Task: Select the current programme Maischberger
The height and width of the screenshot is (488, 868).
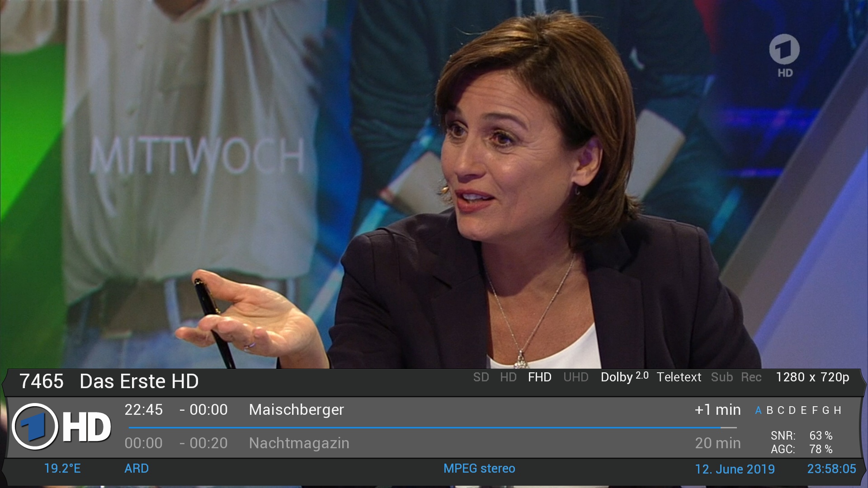Action: [x=297, y=410]
